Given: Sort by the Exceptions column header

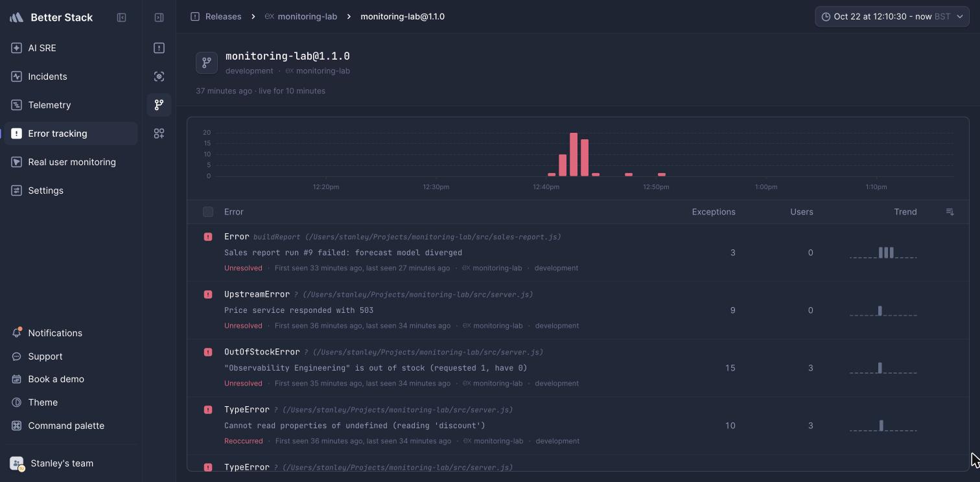Looking at the screenshot, I should click(714, 212).
